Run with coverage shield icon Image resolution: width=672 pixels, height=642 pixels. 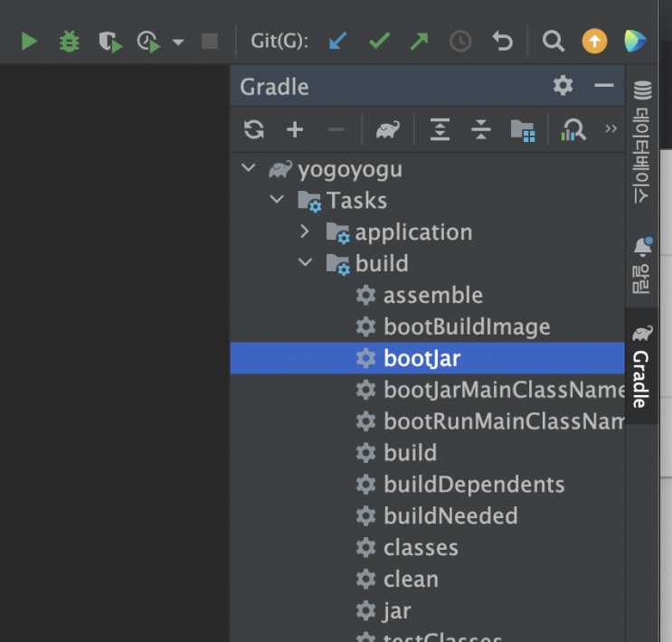pyautogui.click(x=110, y=42)
